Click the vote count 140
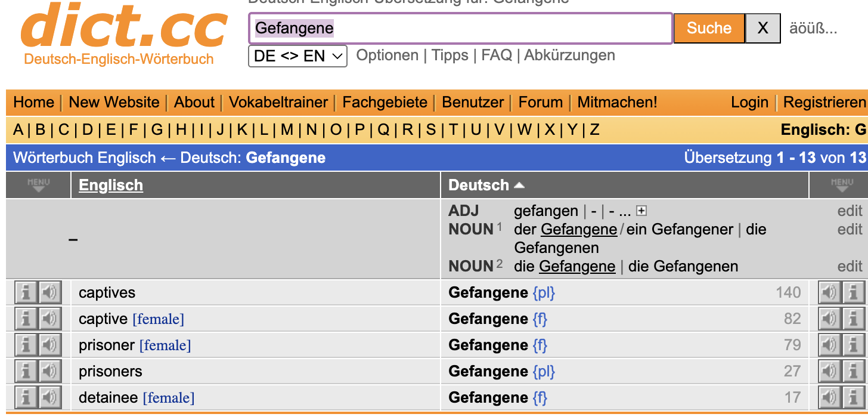Viewport: 868px width, 420px height. 788,293
